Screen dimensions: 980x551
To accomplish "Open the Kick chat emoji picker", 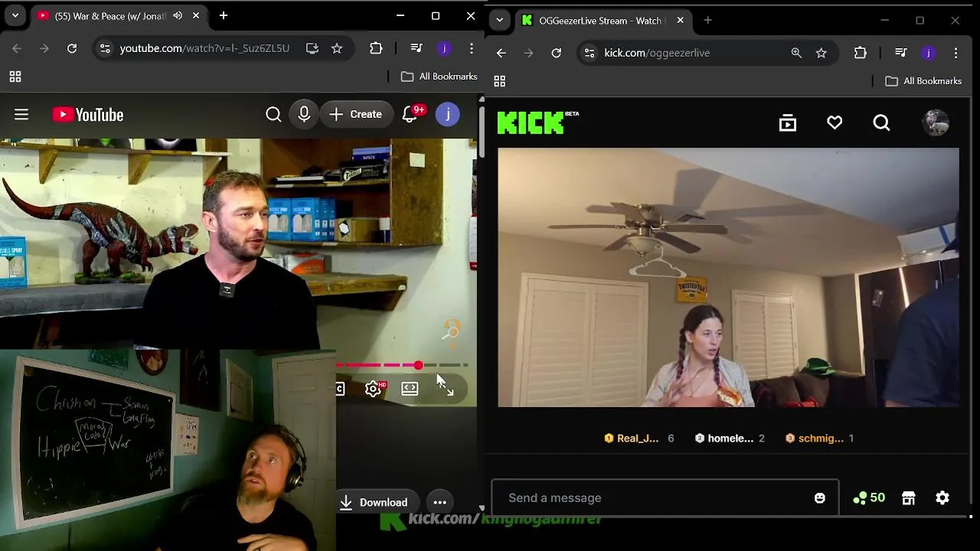I will [x=820, y=498].
